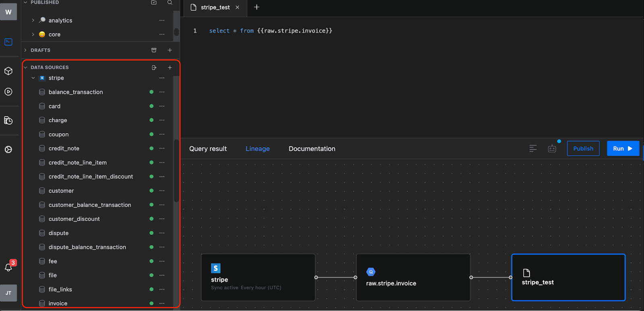The width and height of the screenshot is (644, 311).
Task: Open the SQL editor icon in sidebar
Action: (8, 42)
